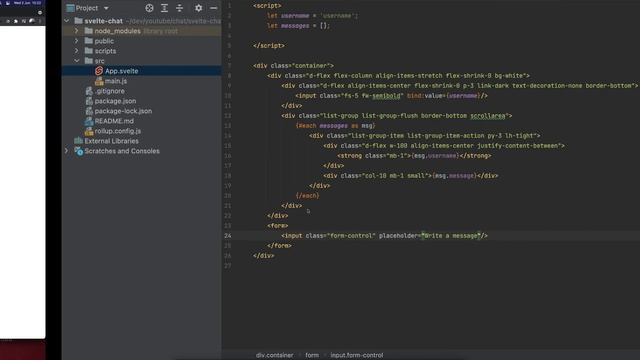Expand the scripts folder
Viewport: 640px width, 360px height.
point(76,51)
